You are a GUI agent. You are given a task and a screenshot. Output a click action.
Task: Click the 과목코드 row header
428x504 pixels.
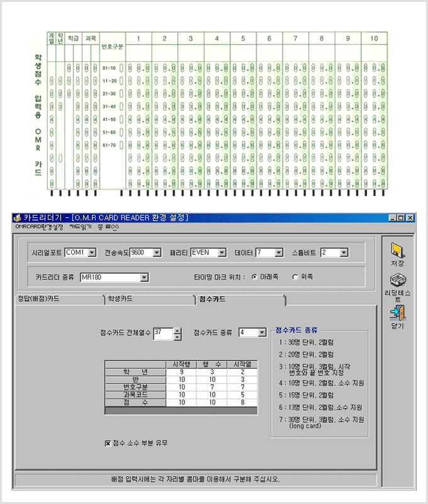point(135,395)
